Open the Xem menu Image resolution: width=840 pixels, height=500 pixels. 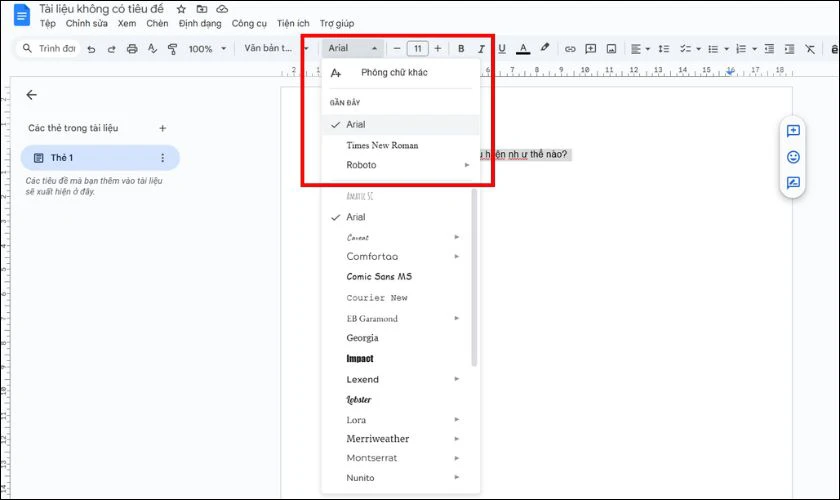[x=127, y=23]
